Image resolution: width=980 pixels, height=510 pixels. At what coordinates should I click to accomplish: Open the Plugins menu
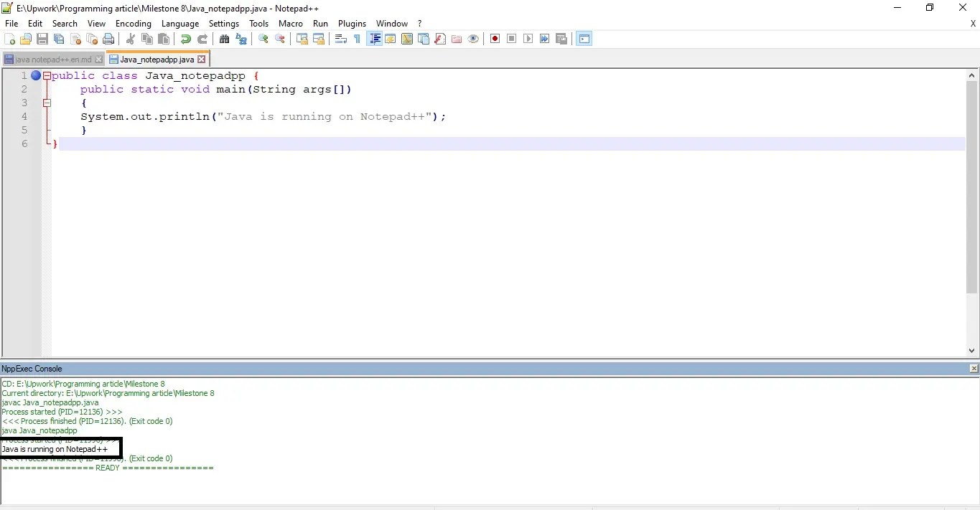coord(352,23)
